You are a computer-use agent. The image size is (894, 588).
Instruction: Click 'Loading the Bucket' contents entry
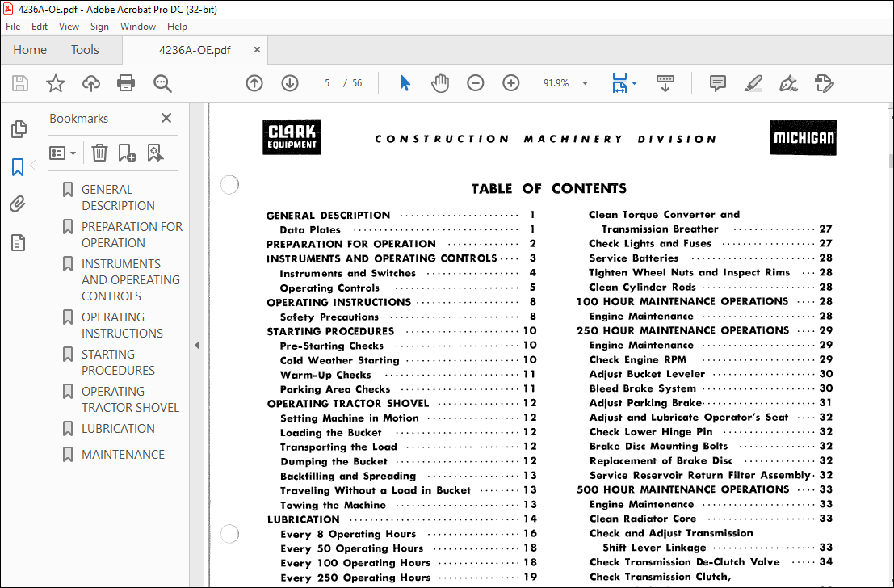click(330, 432)
